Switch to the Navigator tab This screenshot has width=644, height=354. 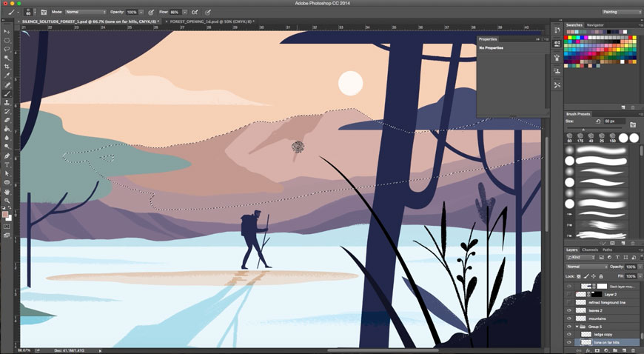595,25
